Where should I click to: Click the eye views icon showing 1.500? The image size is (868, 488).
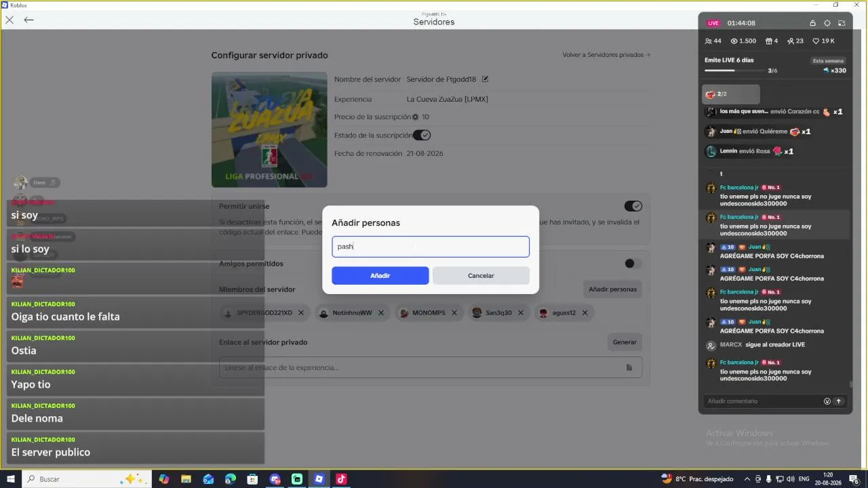734,41
